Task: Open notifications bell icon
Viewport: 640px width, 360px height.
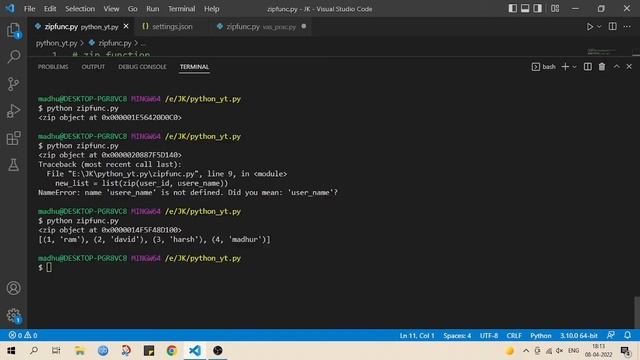Action: click(x=627, y=335)
